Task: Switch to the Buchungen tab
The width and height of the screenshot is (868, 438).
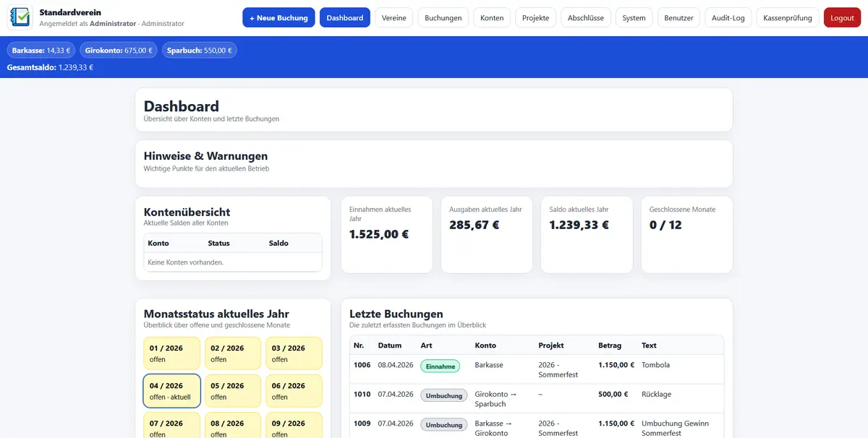Action: [442, 17]
